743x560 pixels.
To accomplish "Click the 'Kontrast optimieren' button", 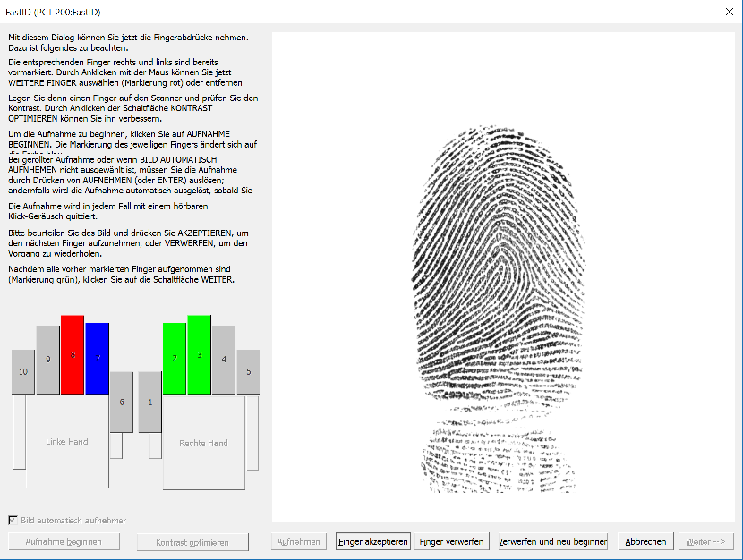I will tap(192, 542).
